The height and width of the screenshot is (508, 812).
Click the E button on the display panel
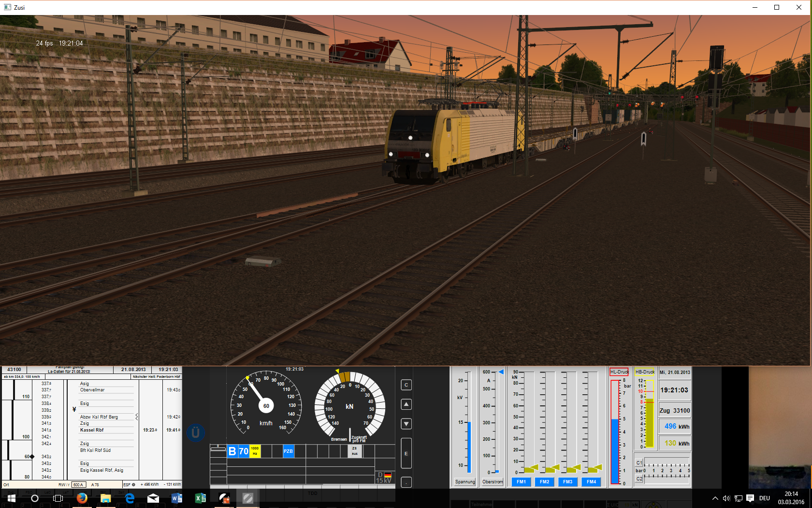(x=406, y=453)
